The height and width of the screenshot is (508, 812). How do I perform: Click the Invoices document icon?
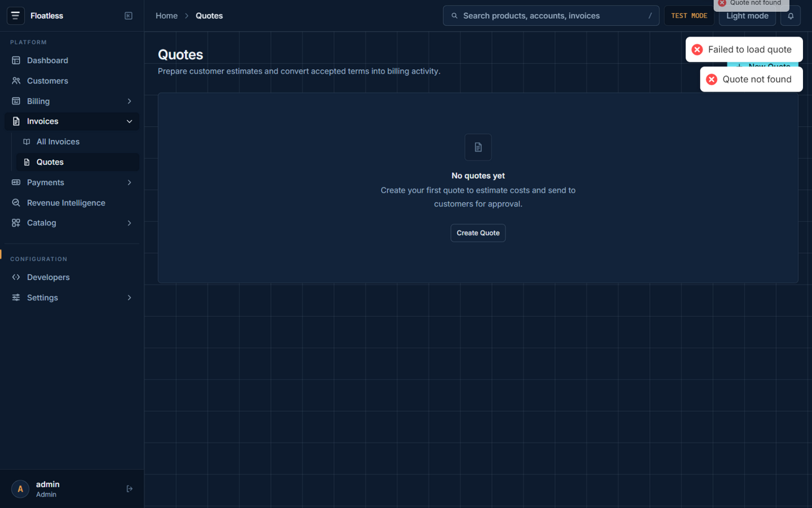tap(16, 121)
